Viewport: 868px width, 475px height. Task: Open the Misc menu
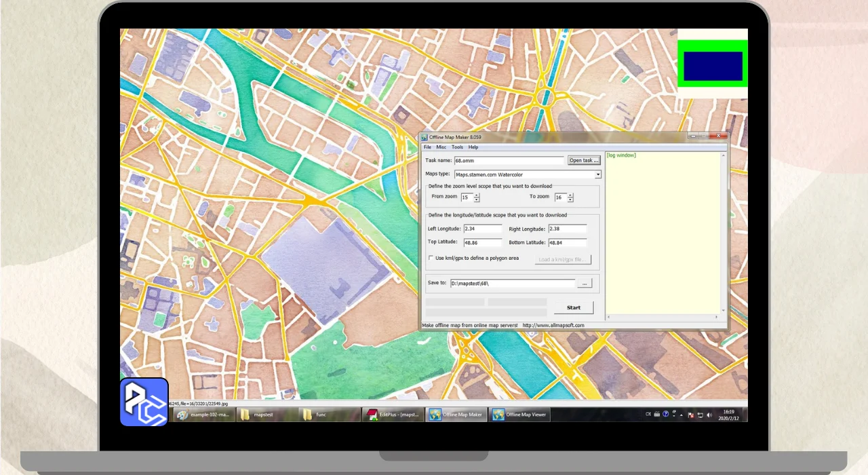[x=441, y=147]
